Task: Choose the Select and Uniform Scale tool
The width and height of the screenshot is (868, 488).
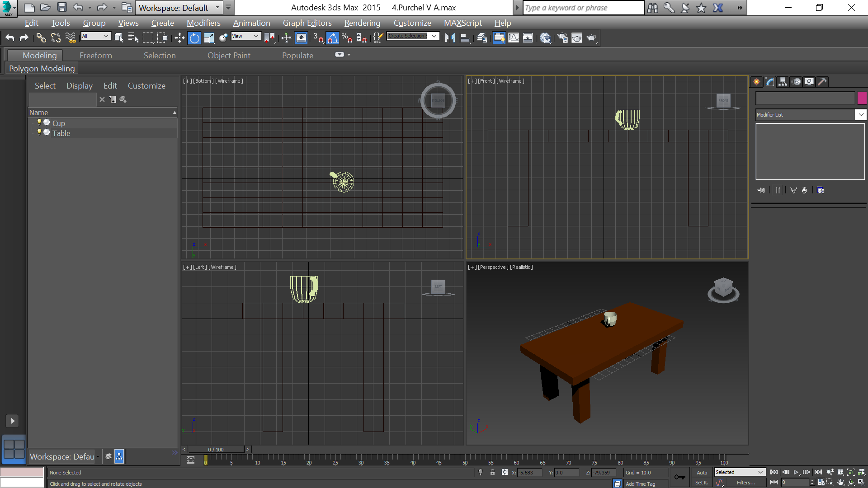Action: pyautogui.click(x=209, y=38)
